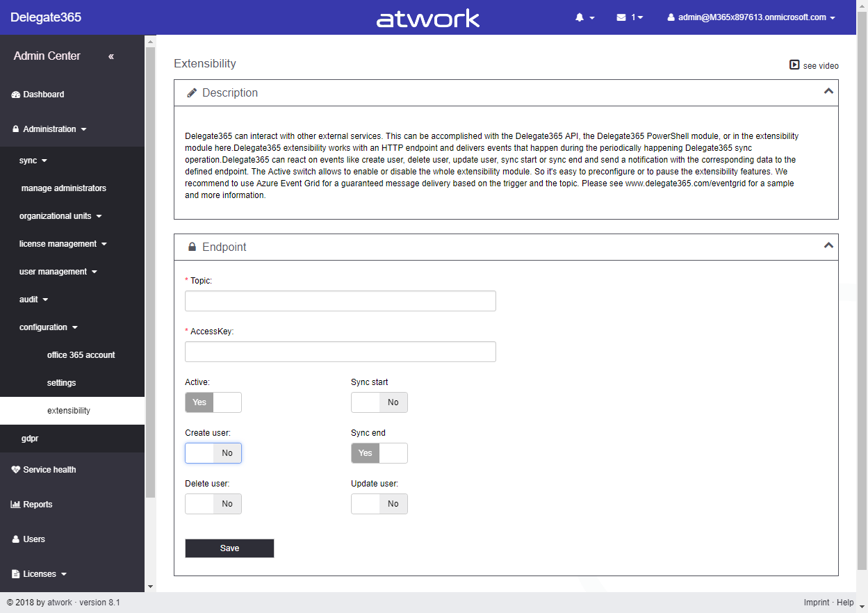This screenshot has width=868, height=613.
Task: Open the settings menu item
Action: point(62,383)
